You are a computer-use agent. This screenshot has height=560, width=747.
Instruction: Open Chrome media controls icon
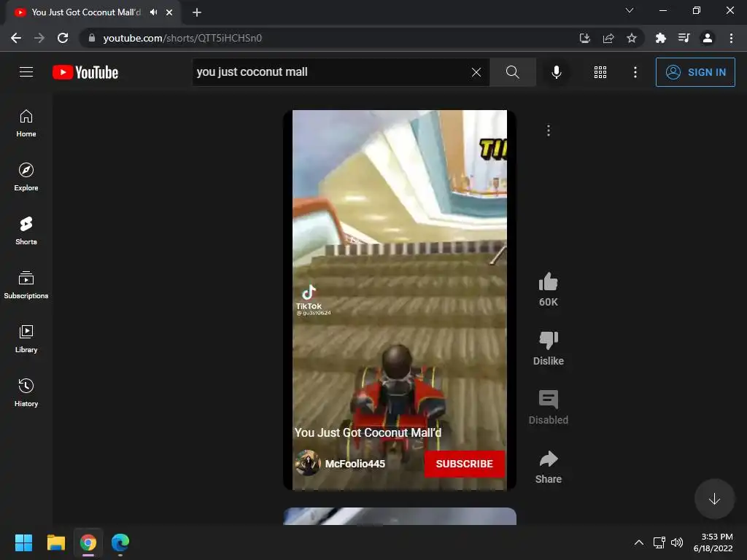click(x=684, y=38)
